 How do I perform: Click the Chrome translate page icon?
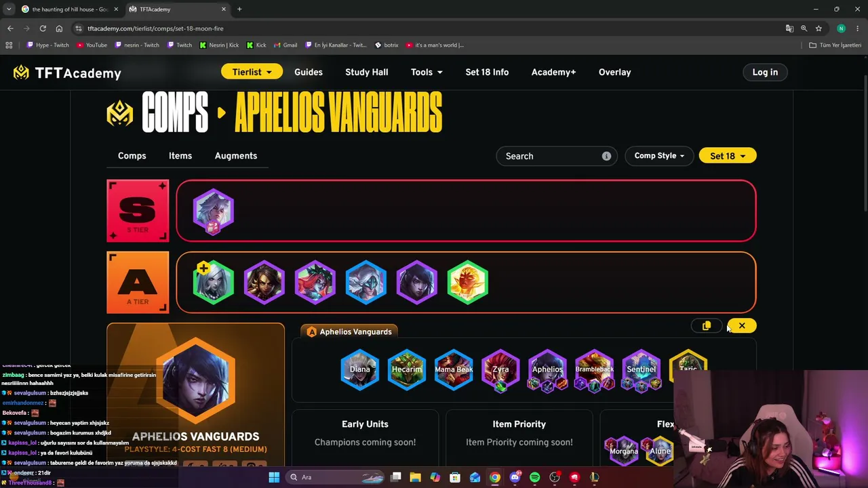789,28
